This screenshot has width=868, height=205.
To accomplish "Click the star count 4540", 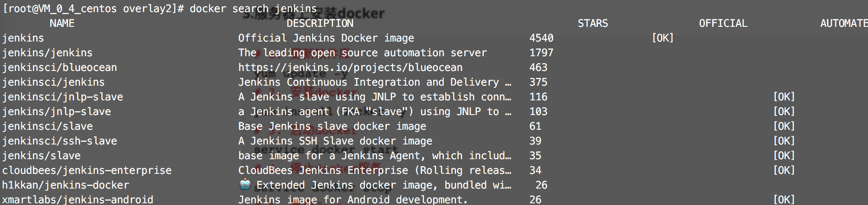I will pos(541,38).
